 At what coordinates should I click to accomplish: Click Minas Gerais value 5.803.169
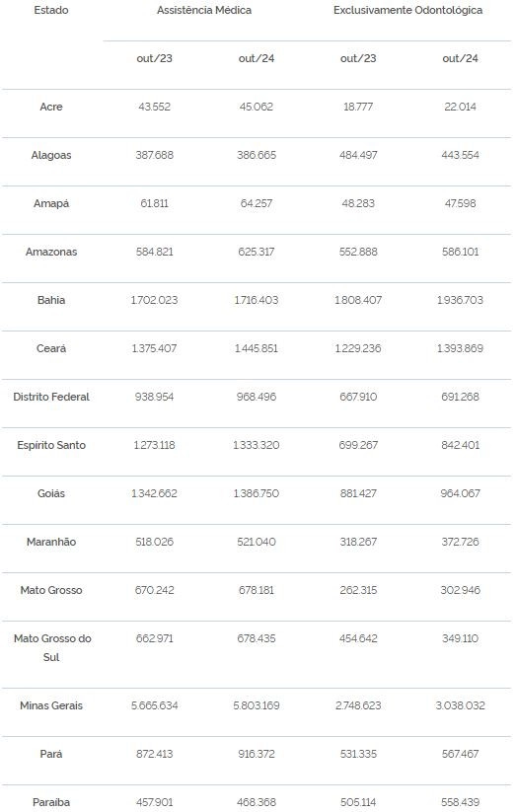pos(256,705)
